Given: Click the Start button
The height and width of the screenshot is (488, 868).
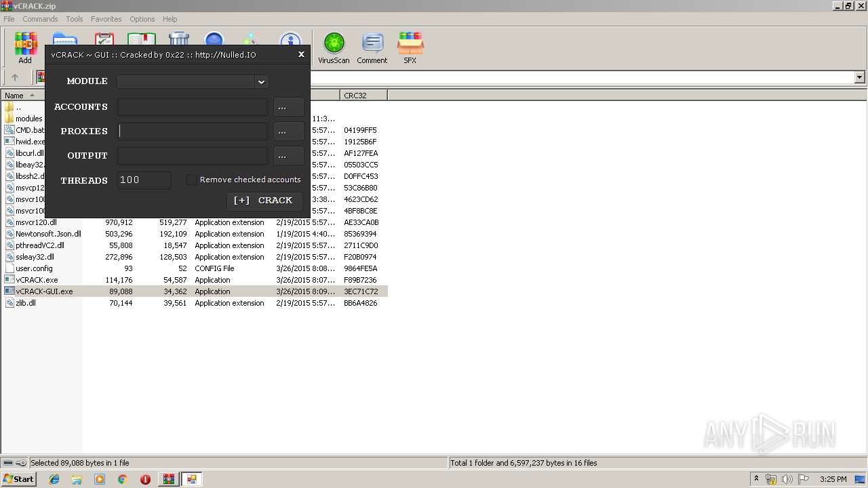Looking at the screenshot, I should 19,479.
